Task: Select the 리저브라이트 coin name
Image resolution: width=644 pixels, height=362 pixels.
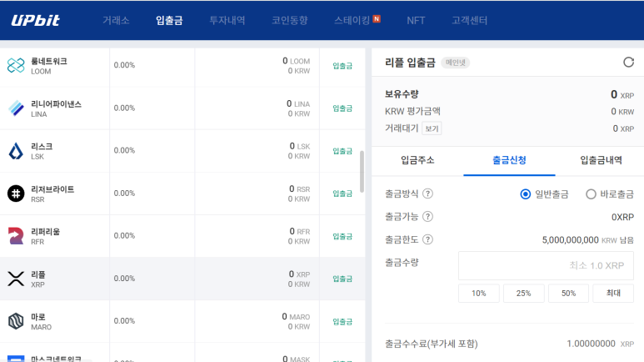Action: (52, 189)
